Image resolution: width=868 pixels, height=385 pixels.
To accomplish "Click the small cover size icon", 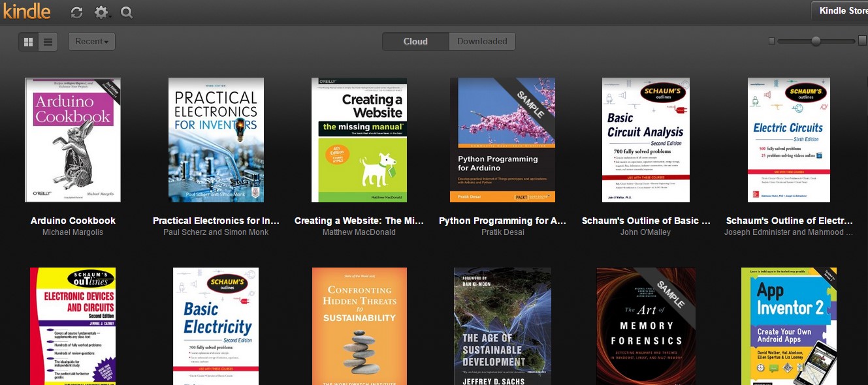I will point(771,41).
